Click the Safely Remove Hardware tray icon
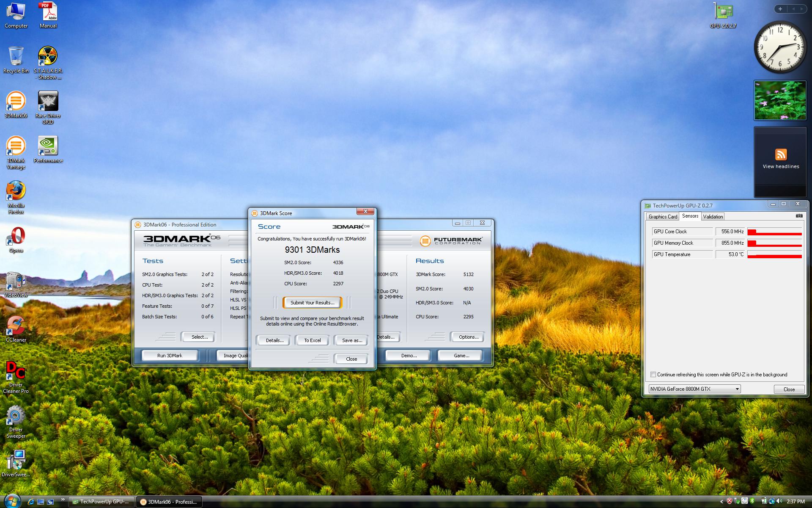The image size is (812, 508). click(x=737, y=501)
